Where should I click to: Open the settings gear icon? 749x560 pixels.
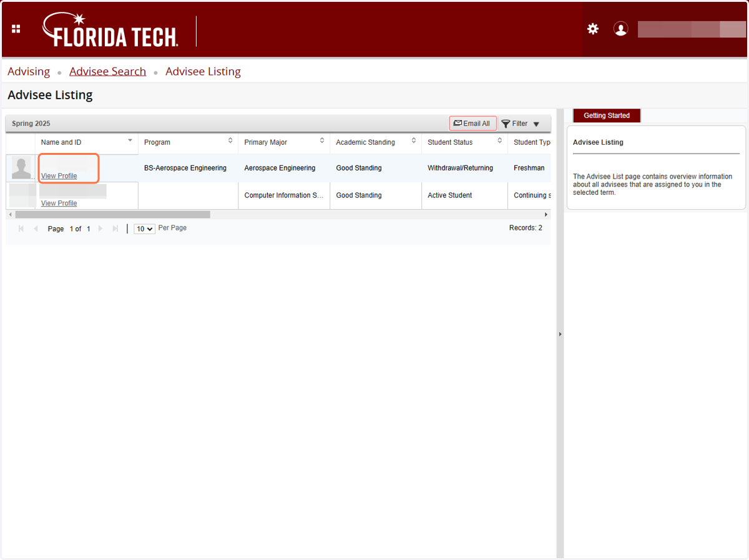click(593, 29)
